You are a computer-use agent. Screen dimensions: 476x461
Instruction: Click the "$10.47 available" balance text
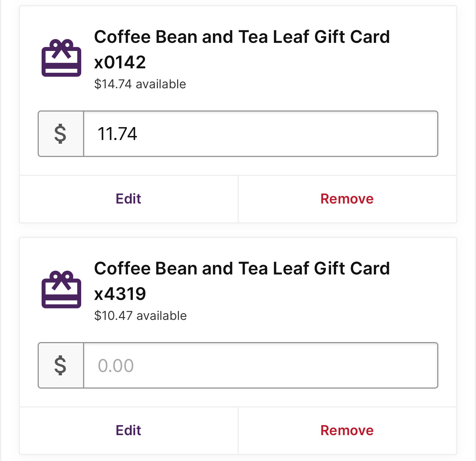coord(141,316)
